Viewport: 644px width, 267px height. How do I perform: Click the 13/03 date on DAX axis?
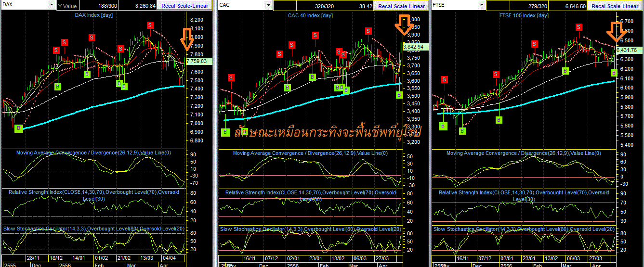(x=146, y=259)
